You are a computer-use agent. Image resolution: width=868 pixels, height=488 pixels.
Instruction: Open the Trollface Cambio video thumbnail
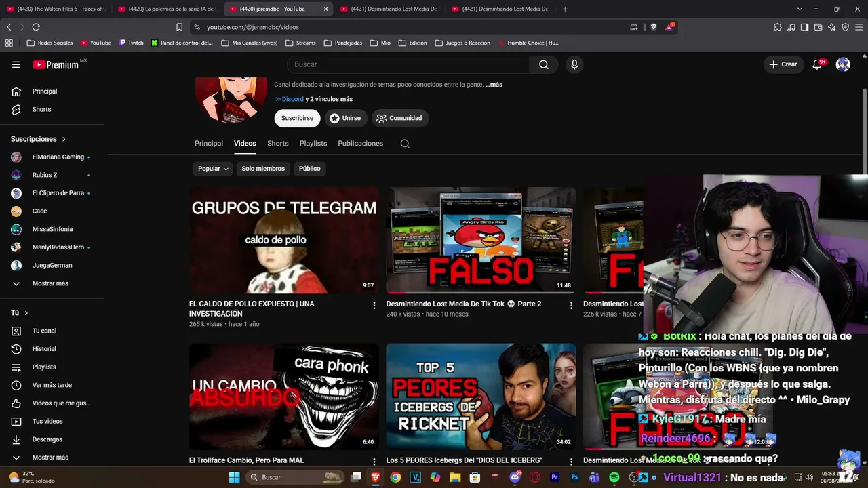(x=284, y=396)
